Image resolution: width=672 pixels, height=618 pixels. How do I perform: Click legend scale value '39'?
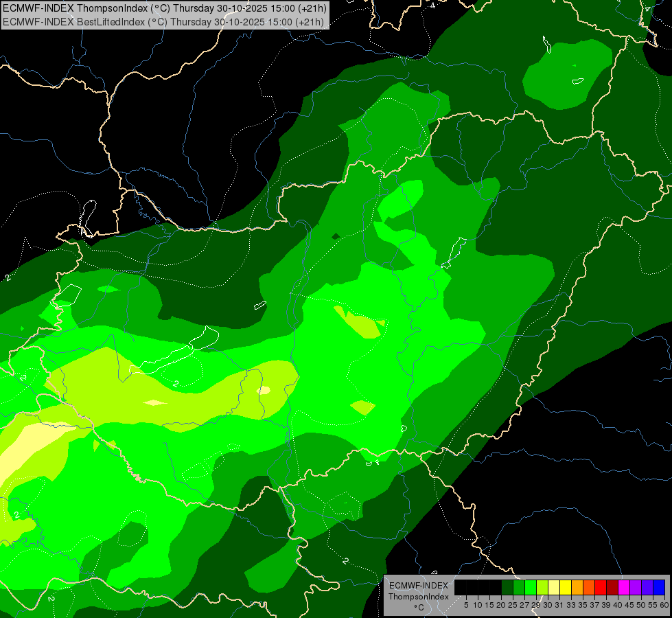(x=606, y=605)
